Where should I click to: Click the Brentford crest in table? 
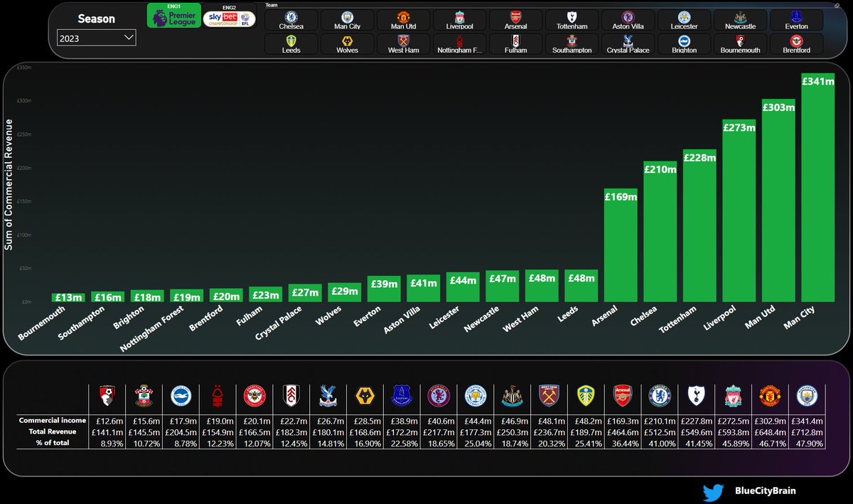point(254,395)
